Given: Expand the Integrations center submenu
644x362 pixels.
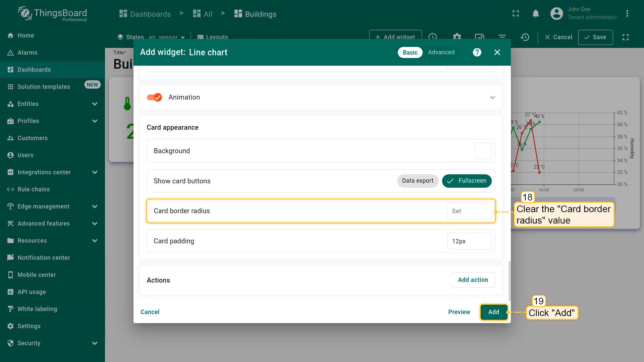Looking at the screenshot, I should [95, 172].
